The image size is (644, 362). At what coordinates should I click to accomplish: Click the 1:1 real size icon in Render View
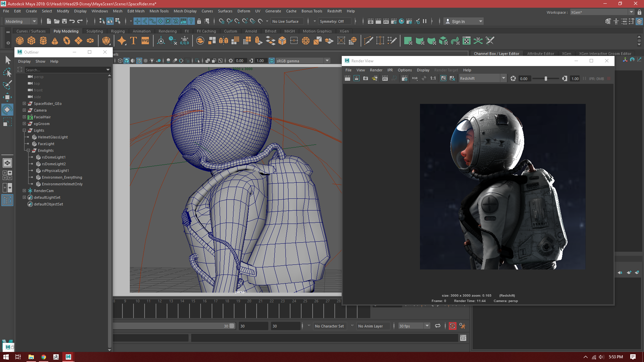pyautogui.click(x=433, y=78)
